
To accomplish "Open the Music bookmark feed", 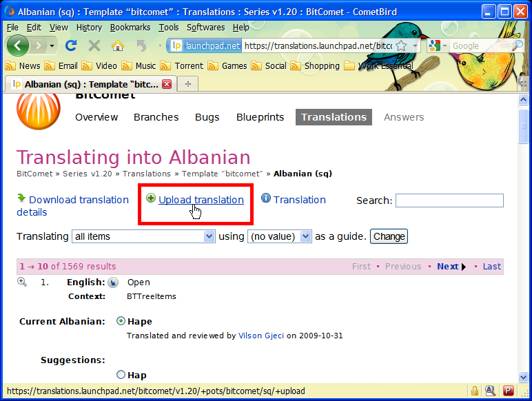I will (x=139, y=66).
